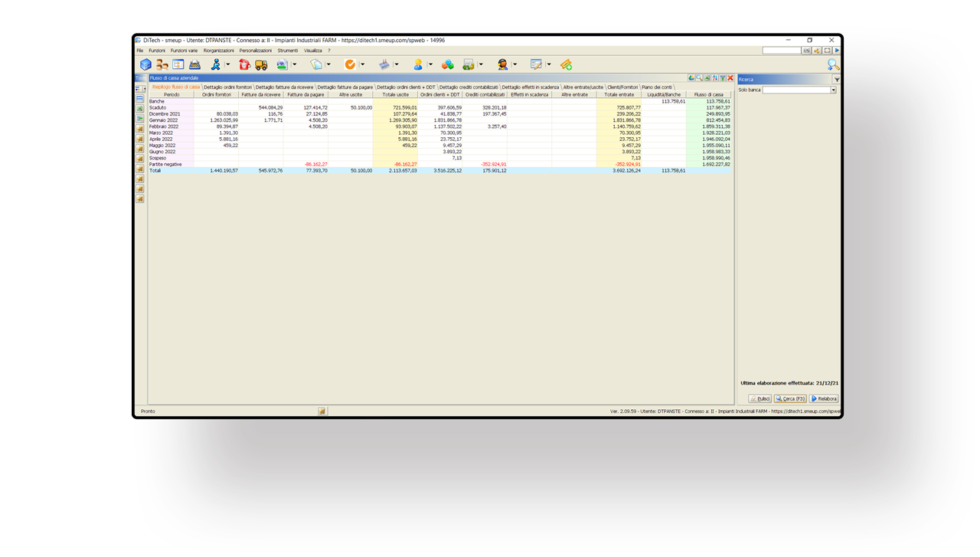The height and width of the screenshot is (557, 980).
Task: Click the notepad with pencil icon
Action: (x=536, y=64)
